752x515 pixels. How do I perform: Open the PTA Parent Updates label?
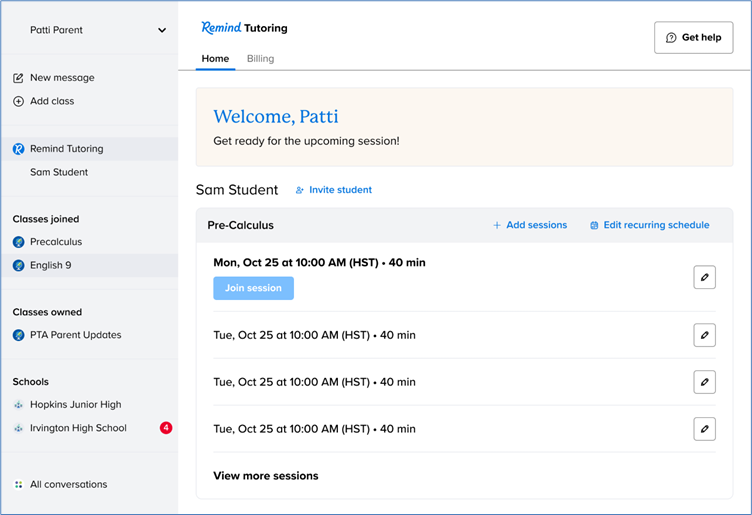coord(76,335)
